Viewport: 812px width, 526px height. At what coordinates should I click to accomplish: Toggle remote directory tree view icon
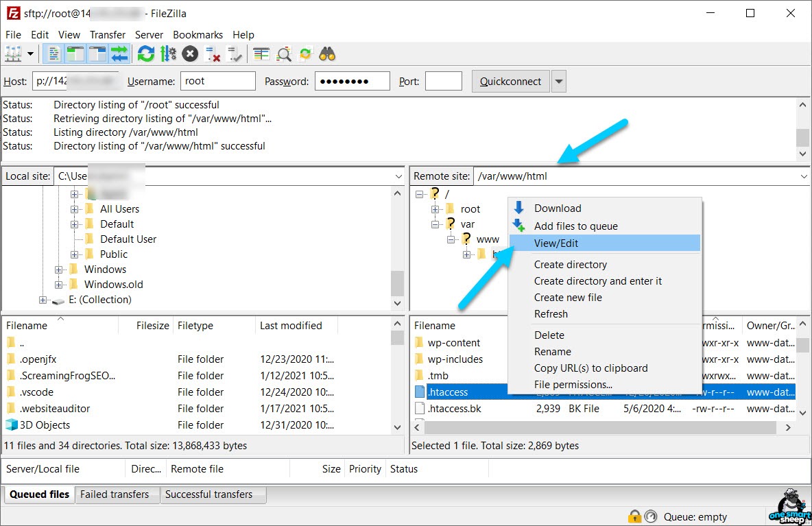point(97,54)
